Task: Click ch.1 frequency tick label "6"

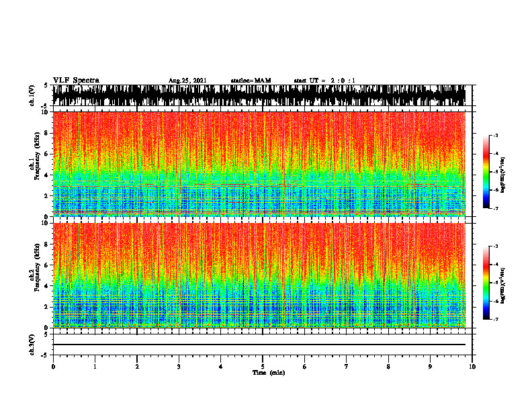Action: [x=47, y=154]
